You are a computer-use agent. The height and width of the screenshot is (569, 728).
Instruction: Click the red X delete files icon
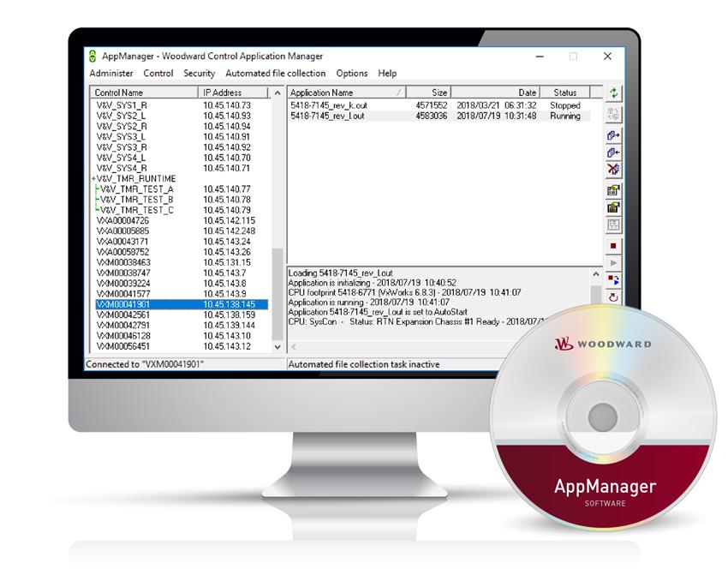click(x=614, y=169)
